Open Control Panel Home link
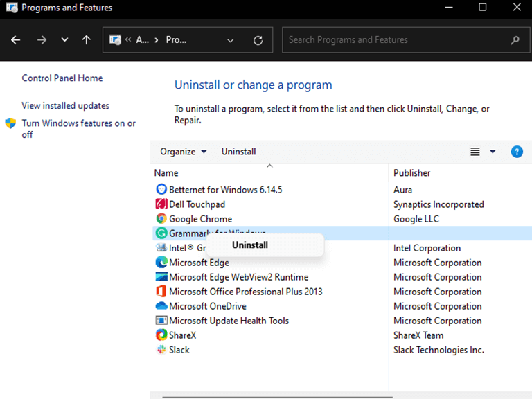 pyautogui.click(x=62, y=78)
